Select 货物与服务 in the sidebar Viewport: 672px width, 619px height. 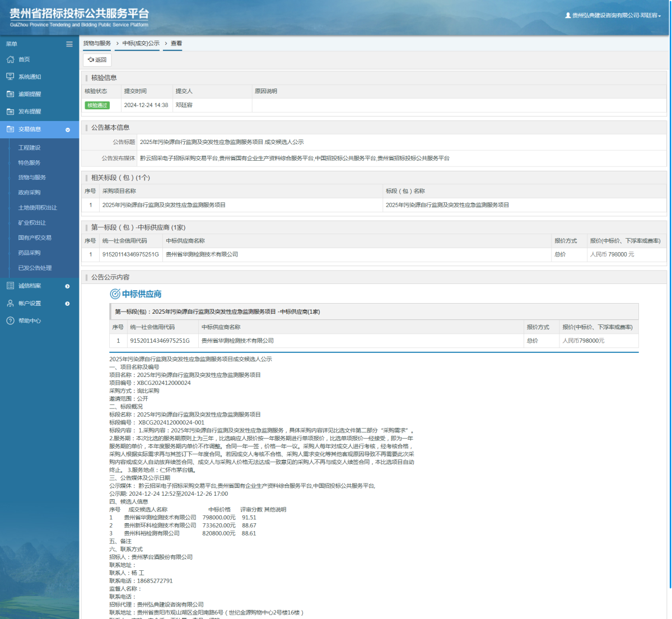[32, 178]
